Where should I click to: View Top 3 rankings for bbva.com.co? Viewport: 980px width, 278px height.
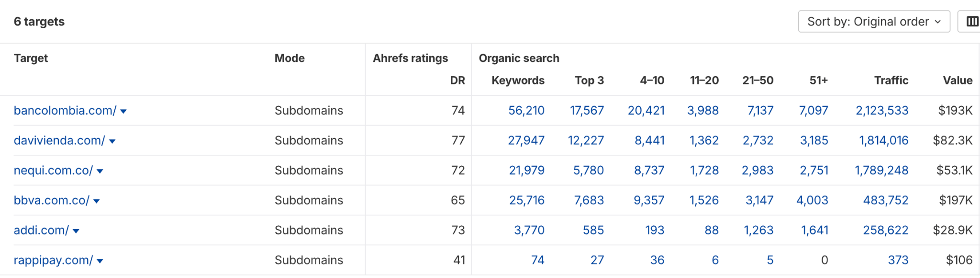click(589, 200)
